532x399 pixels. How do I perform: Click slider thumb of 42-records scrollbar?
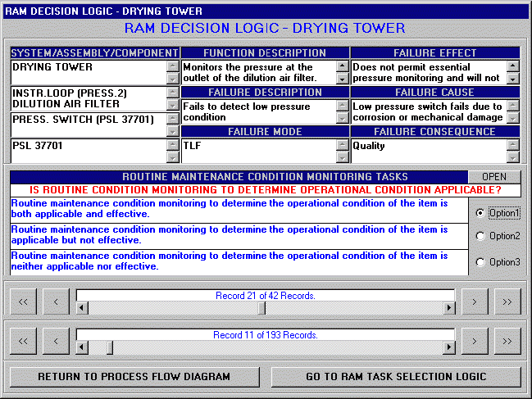click(x=261, y=308)
